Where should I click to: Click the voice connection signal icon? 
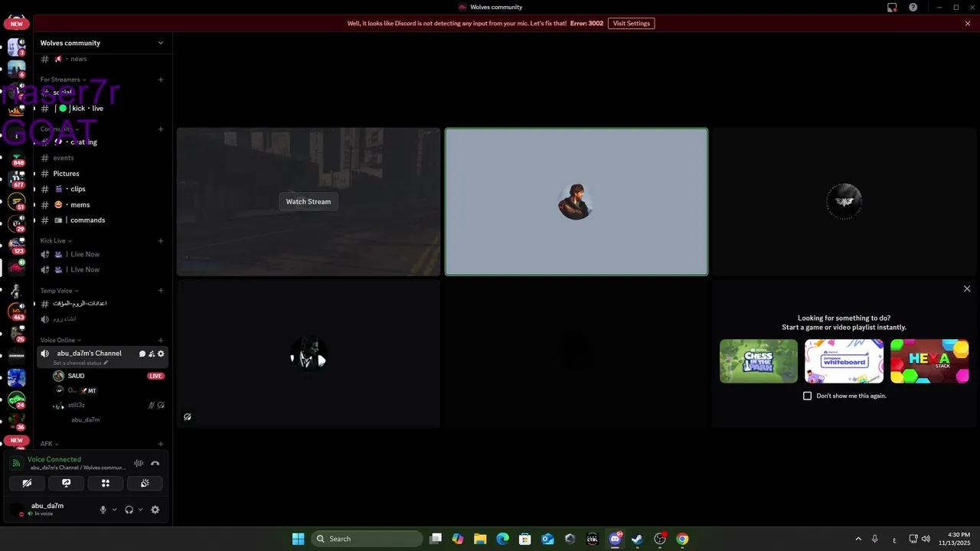click(16, 463)
